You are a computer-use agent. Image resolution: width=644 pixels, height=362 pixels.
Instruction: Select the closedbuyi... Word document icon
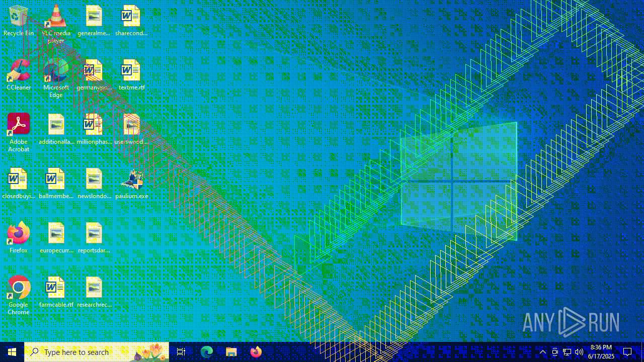(x=19, y=184)
